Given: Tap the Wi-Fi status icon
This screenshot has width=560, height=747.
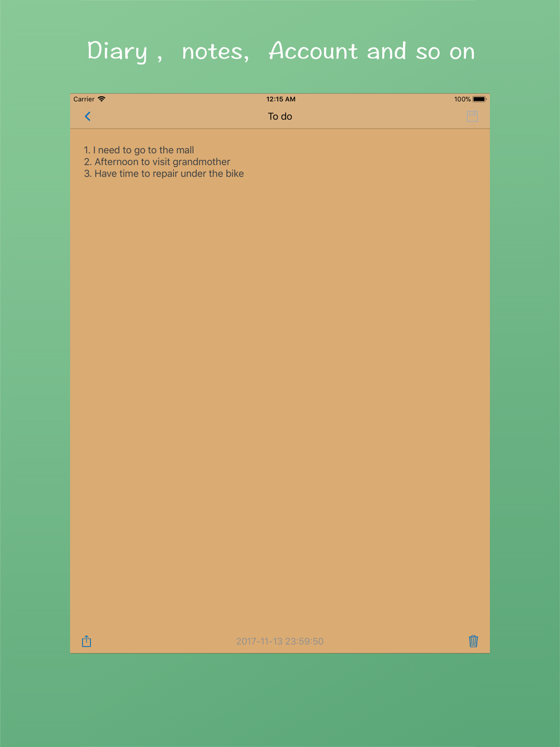Looking at the screenshot, I should tap(101, 99).
